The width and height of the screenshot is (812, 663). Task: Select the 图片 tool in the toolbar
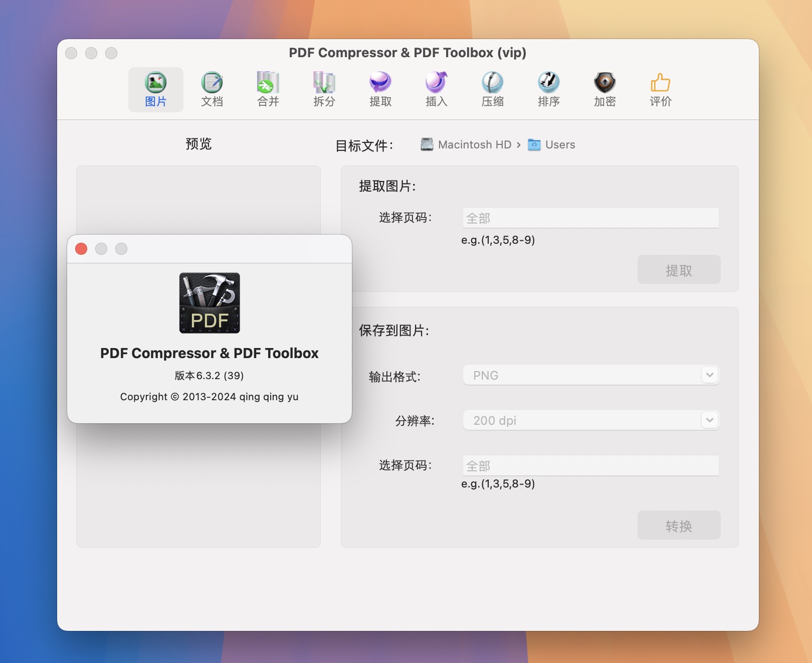[155, 89]
